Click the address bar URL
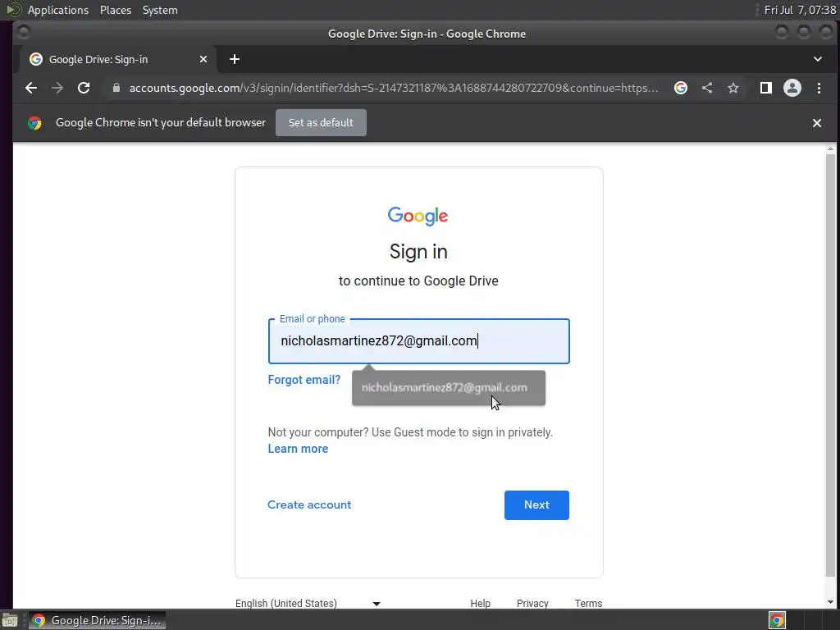Viewport: 840px width, 630px height. pyautogui.click(x=393, y=89)
